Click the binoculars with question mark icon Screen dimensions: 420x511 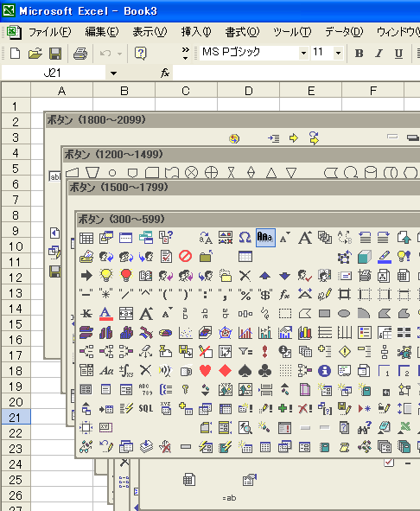[365, 428]
